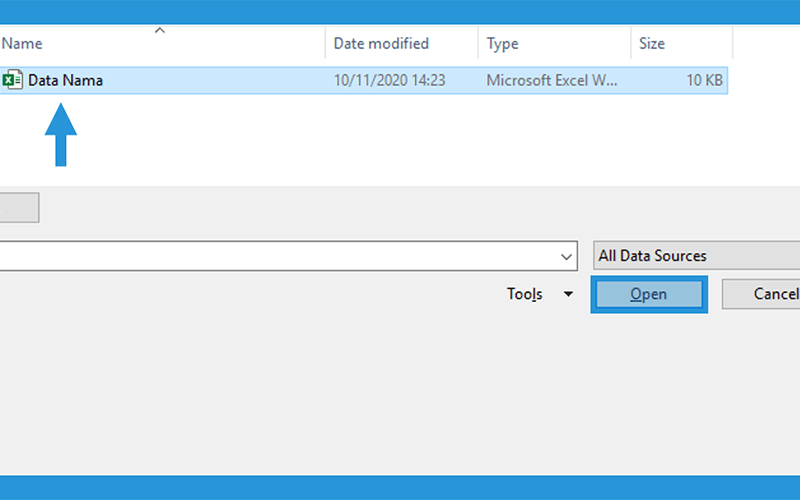Click the Open button
This screenshot has height=500, width=800.
(x=649, y=294)
